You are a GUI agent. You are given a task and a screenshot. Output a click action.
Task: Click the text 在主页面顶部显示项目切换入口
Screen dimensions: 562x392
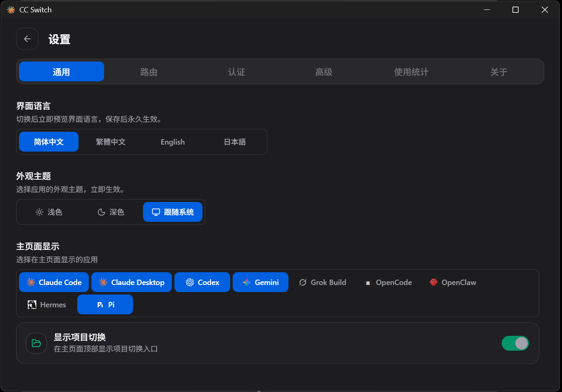click(106, 349)
